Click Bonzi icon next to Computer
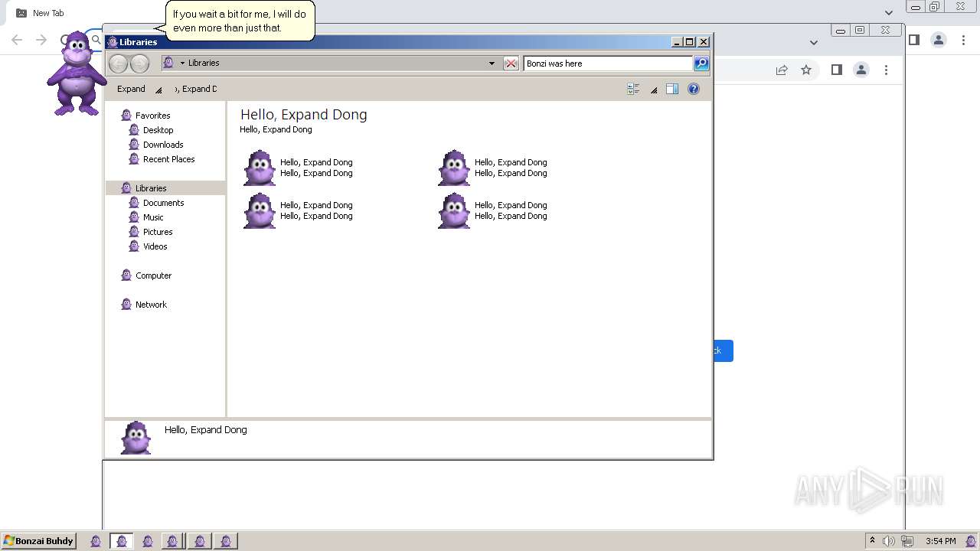This screenshot has height=551, width=980. tap(126, 275)
